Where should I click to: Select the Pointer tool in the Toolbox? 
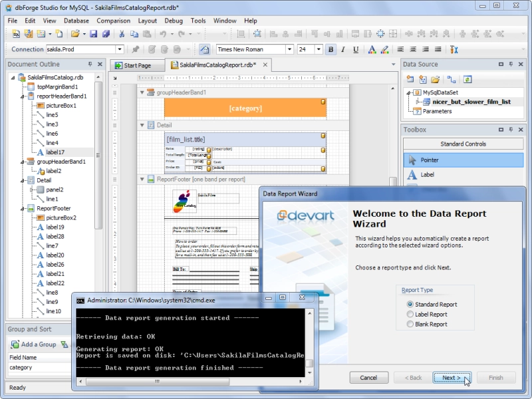point(463,160)
